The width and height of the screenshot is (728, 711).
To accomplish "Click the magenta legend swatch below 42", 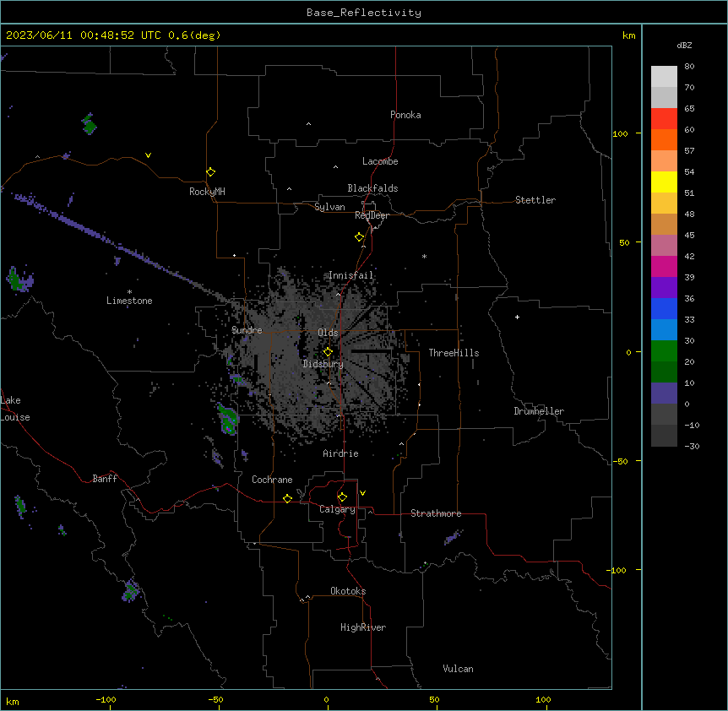I will click(664, 266).
